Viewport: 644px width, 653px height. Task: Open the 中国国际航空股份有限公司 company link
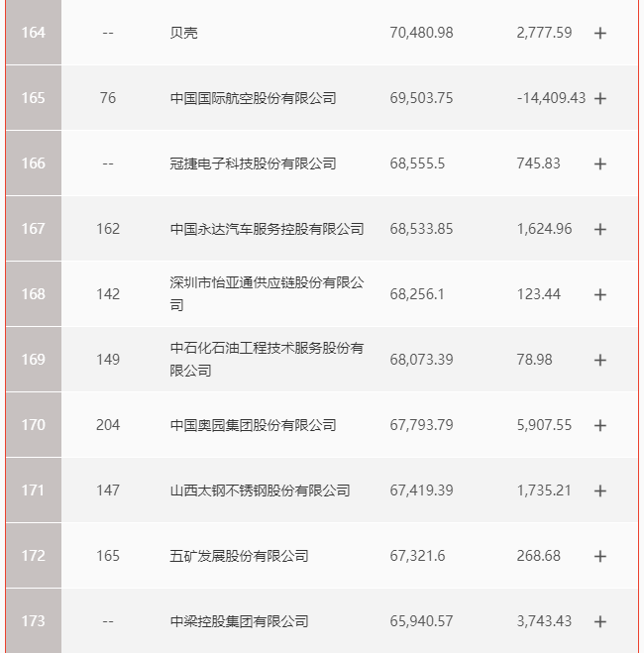(253, 98)
